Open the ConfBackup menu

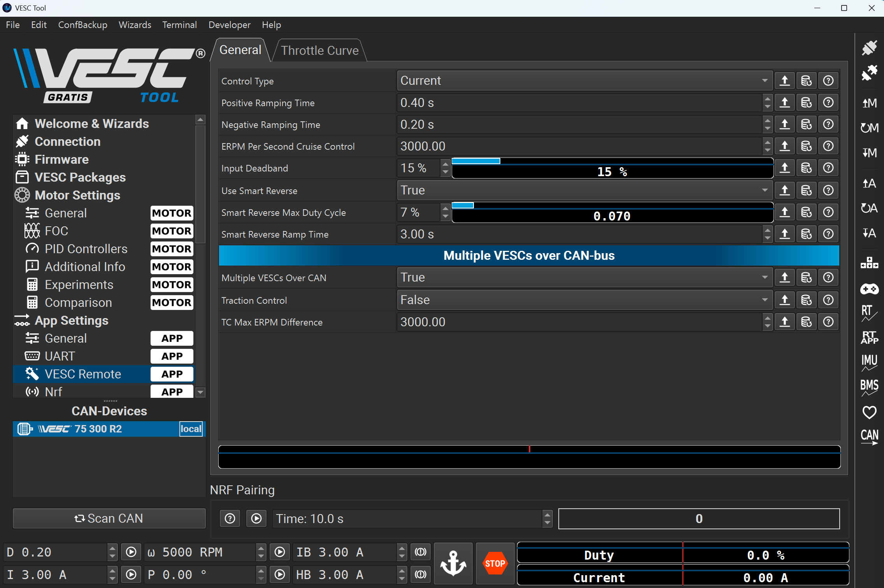pos(82,25)
